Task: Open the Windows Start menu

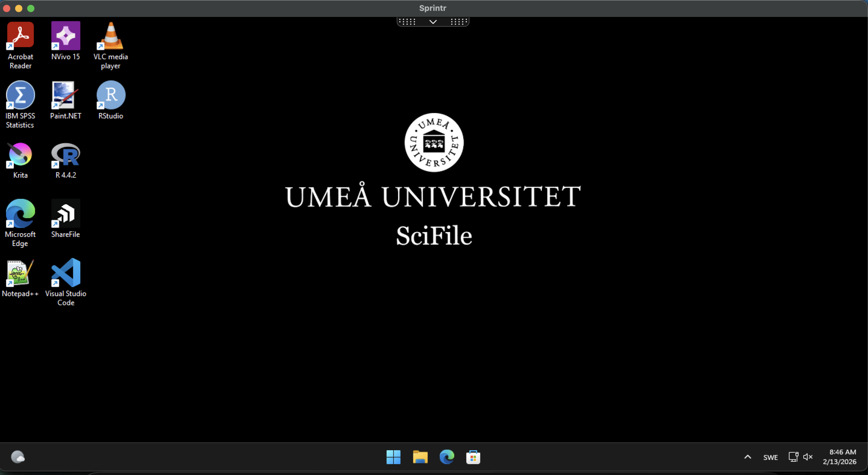Action: pos(393,457)
